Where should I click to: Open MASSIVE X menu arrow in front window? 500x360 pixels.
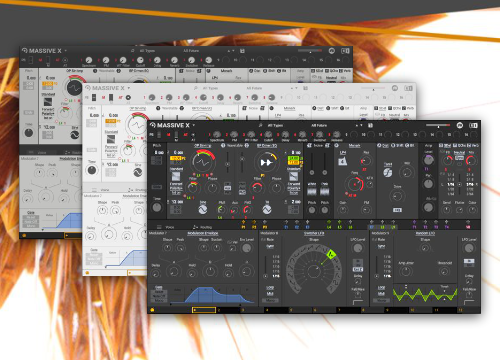tap(194, 125)
